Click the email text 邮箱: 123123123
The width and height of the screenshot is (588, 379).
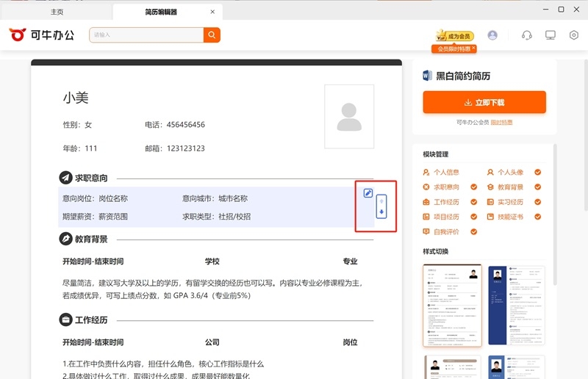click(x=175, y=148)
